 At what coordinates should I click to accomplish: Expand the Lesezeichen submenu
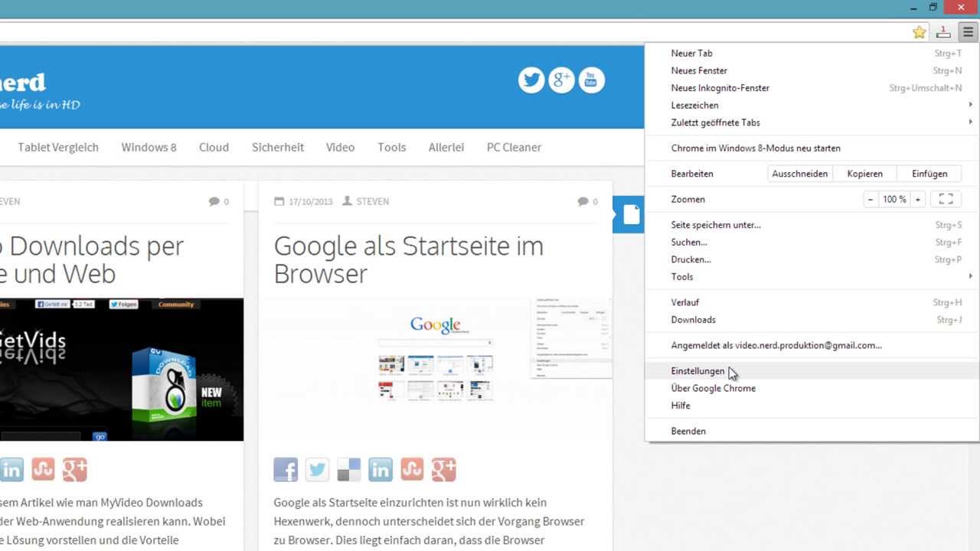pyautogui.click(x=812, y=105)
